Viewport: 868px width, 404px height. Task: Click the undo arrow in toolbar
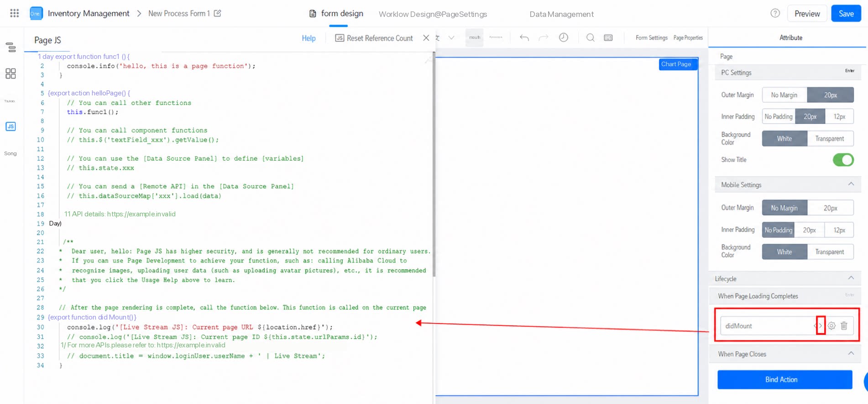point(524,38)
